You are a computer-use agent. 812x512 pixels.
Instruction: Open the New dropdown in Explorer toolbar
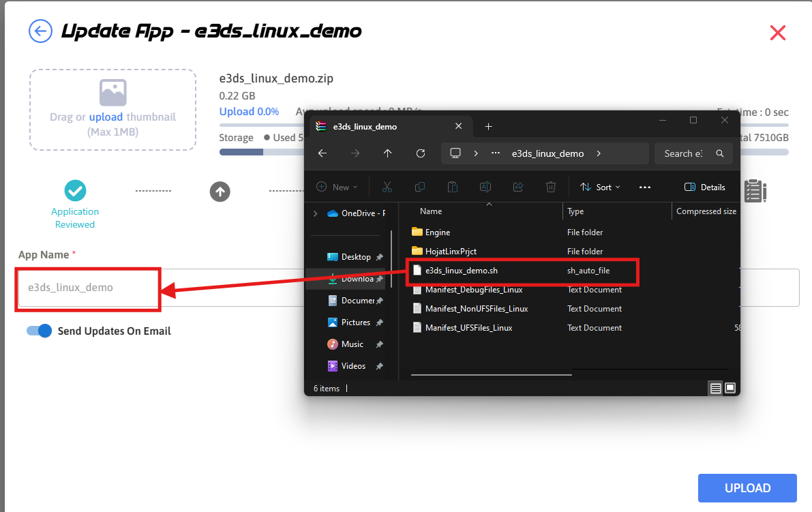click(337, 187)
